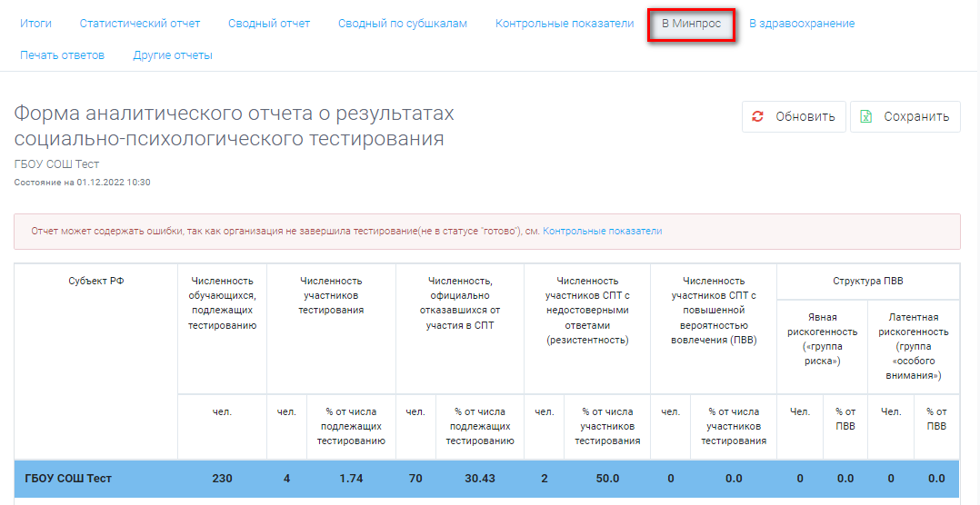Viewport: 980px width, 505px height.
Task: Click the value 1.74 in the table
Action: [x=351, y=479]
